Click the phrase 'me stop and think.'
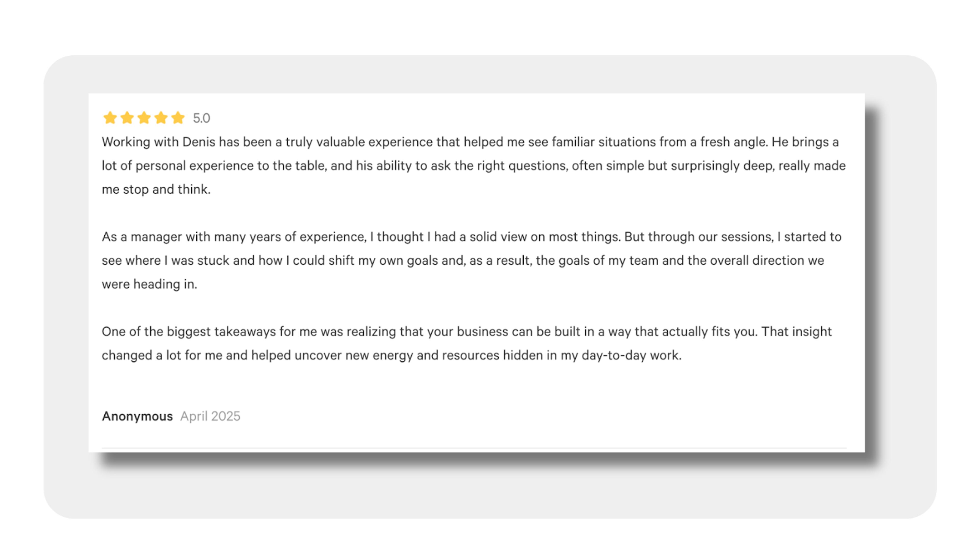 pyautogui.click(x=156, y=189)
